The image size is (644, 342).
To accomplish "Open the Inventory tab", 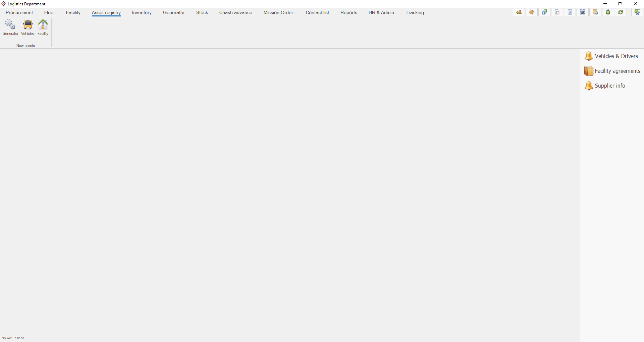I will (142, 12).
